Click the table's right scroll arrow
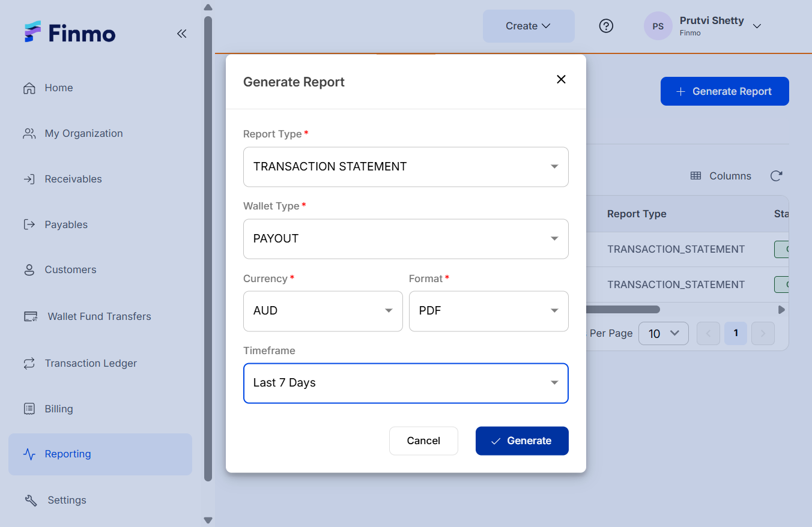The width and height of the screenshot is (812, 527). click(x=781, y=310)
